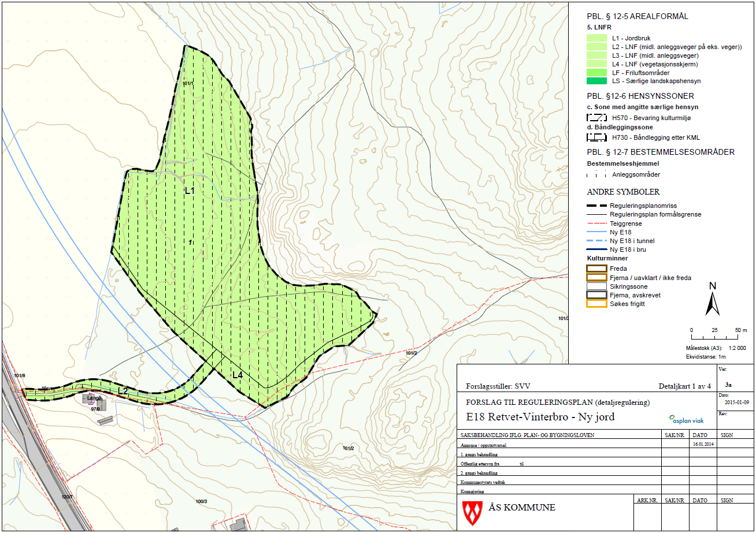Image resolution: width=756 pixels, height=533 pixels.
Task: Click the Sikringssone legend box
Action: [596, 286]
